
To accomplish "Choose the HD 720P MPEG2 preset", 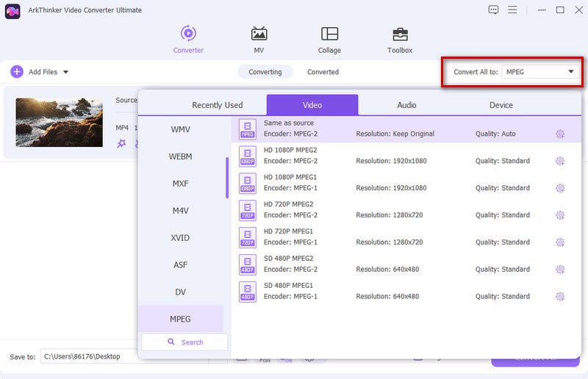I will [406, 210].
